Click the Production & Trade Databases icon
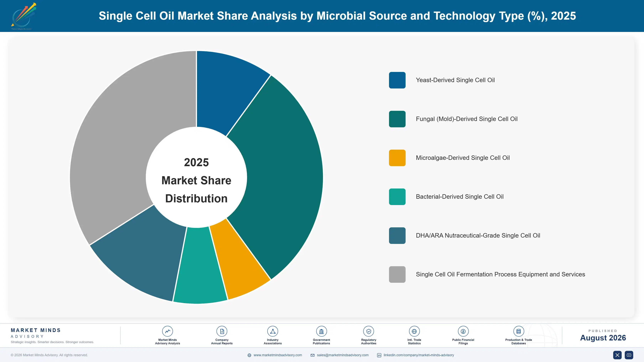 coord(518,331)
